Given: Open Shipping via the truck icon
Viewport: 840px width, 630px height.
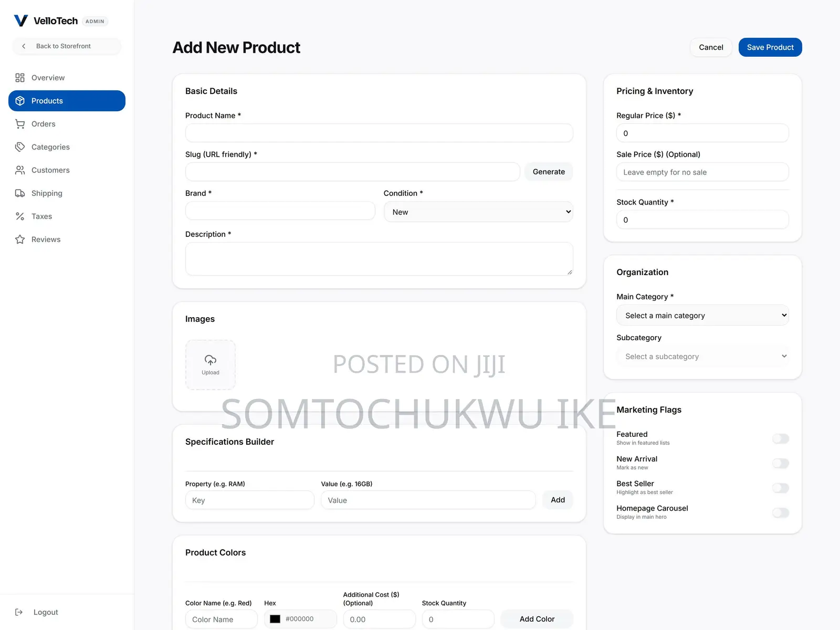Looking at the screenshot, I should click(x=20, y=193).
